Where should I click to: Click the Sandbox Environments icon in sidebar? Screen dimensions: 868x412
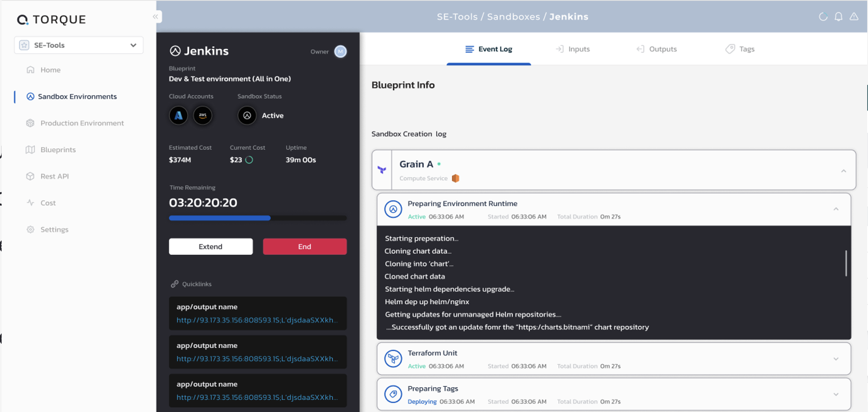point(31,96)
